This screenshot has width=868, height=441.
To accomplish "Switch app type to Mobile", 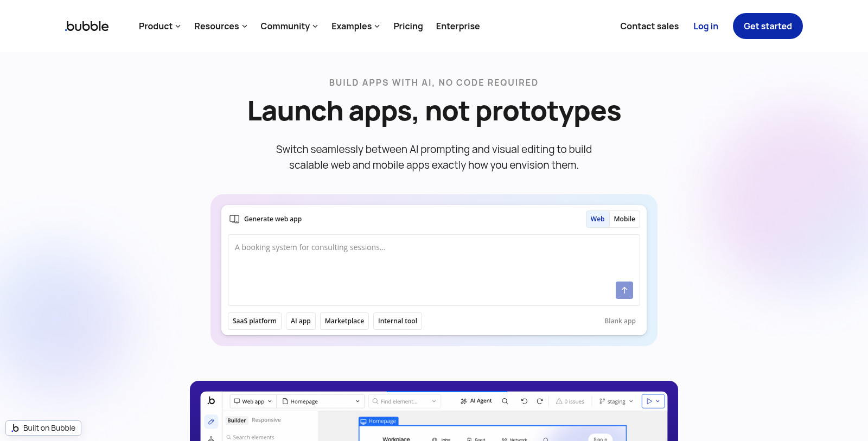I will pyautogui.click(x=624, y=219).
